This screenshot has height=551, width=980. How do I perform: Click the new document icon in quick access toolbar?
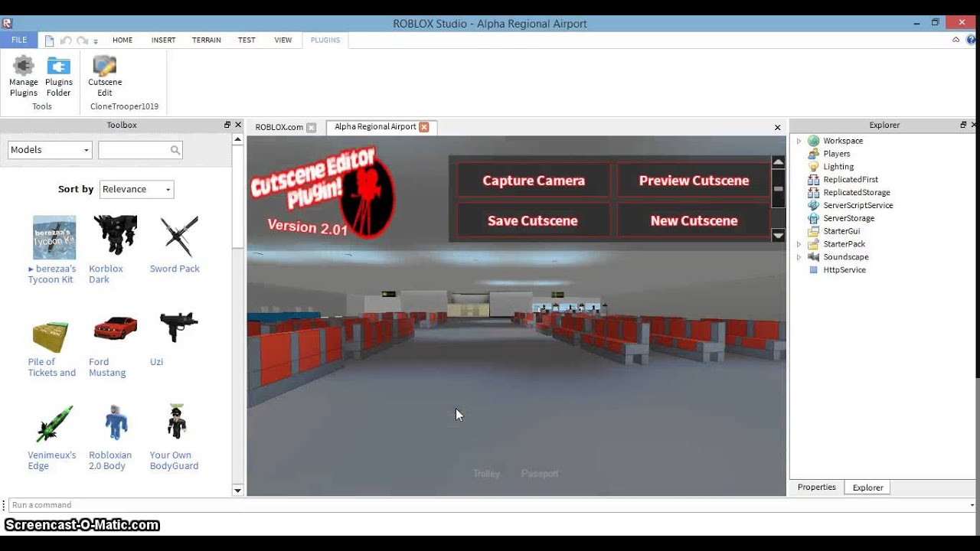pos(50,41)
